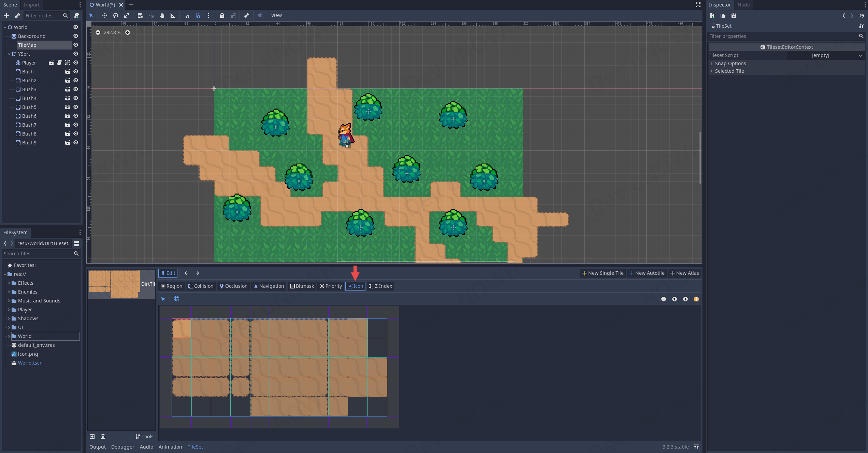
Task: Switch to the Node tab
Action: [x=743, y=5]
